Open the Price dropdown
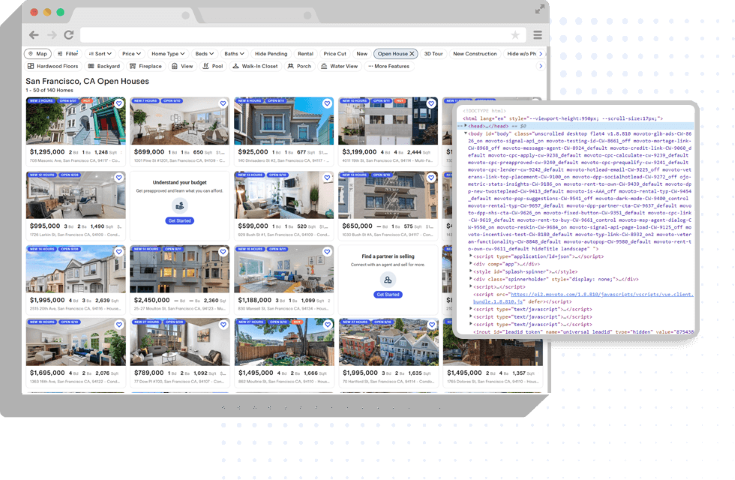The height and width of the screenshot is (480, 735). click(131, 54)
